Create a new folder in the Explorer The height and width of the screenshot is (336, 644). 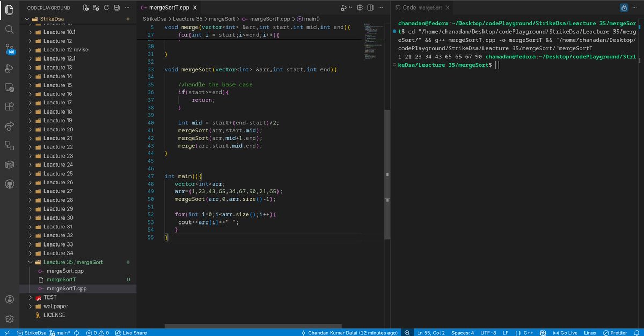[96, 8]
